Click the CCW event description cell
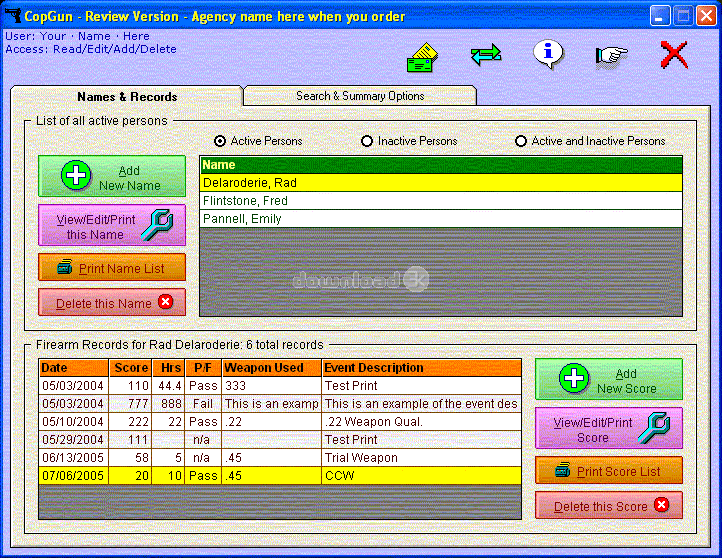The image size is (722, 558). coord(422,476)
